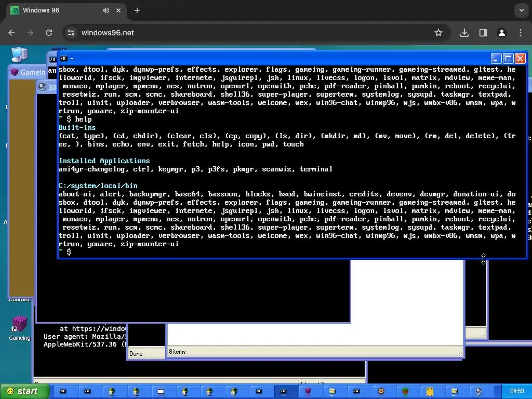Click the front terminal's title bar icon
The image size is (532, 399).
pos(63,59)
